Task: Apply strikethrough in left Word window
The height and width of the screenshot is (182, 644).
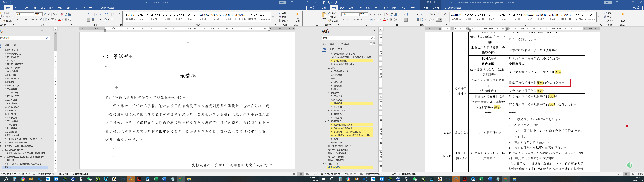Action: pyautogui.click(x=33, y=19)
